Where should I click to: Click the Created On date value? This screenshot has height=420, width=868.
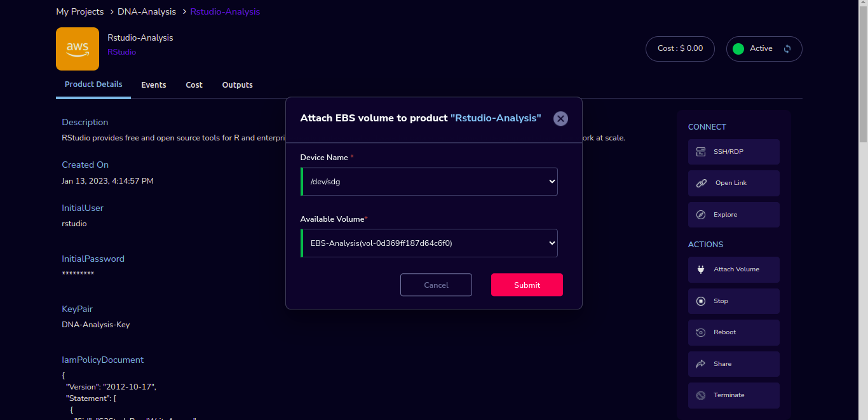pyautogui.click(x=107, y=181)
